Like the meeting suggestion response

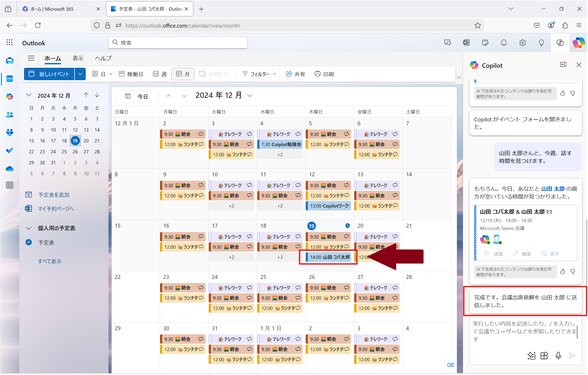pyautogui.click(x=562, y=272)
